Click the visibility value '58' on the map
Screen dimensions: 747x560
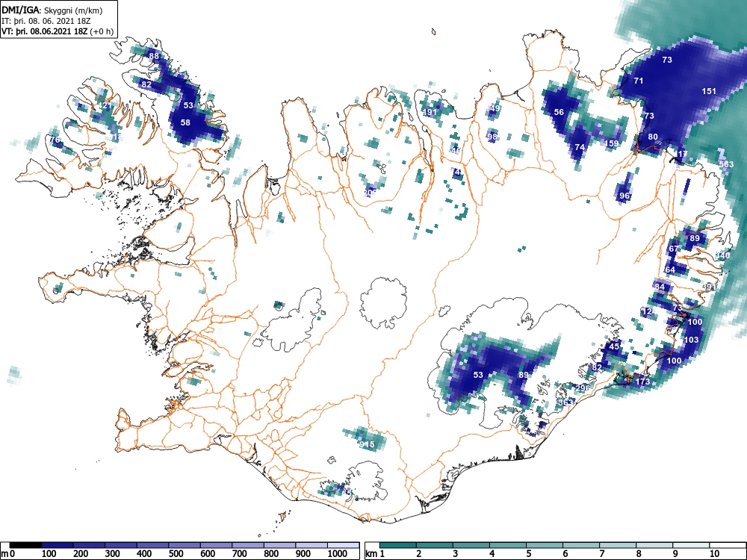pos(185,122)
